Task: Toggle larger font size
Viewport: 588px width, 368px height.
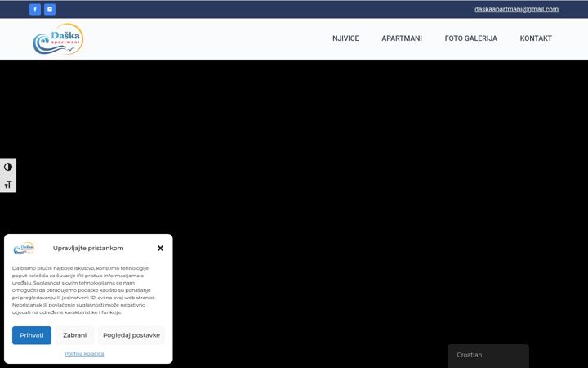Action: pos(8,184)
